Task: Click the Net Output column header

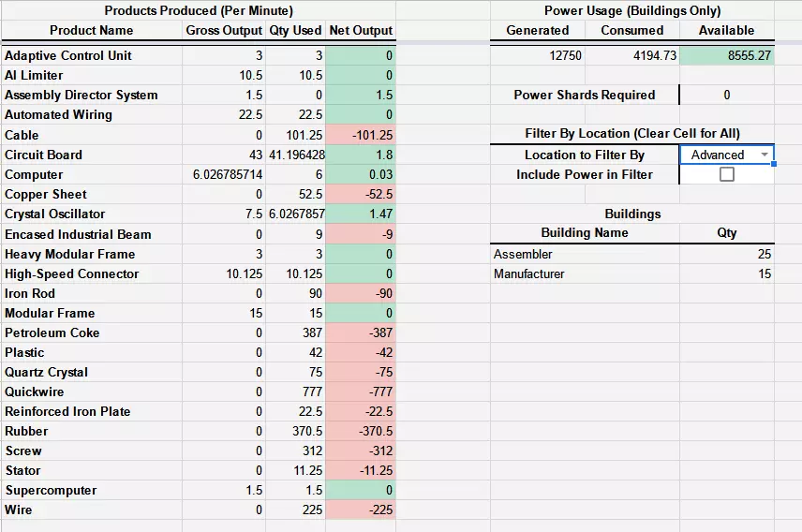Action: coord(361,30)
